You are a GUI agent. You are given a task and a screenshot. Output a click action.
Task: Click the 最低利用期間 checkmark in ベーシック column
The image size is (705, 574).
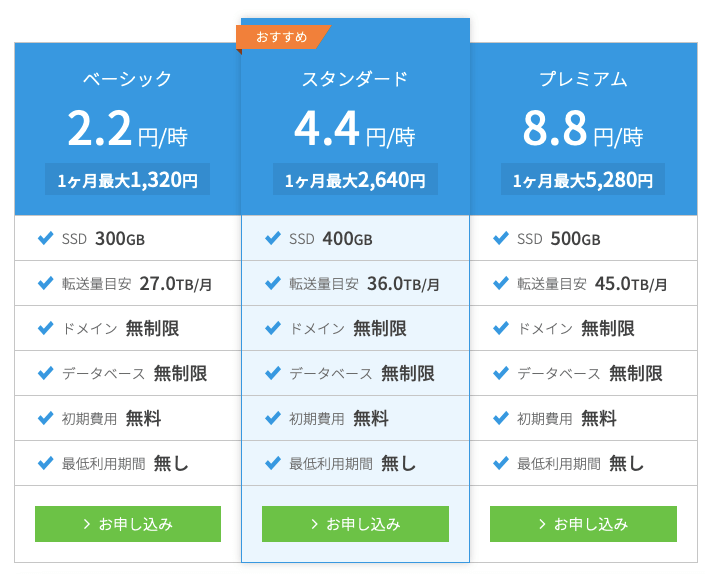(45, 463)
